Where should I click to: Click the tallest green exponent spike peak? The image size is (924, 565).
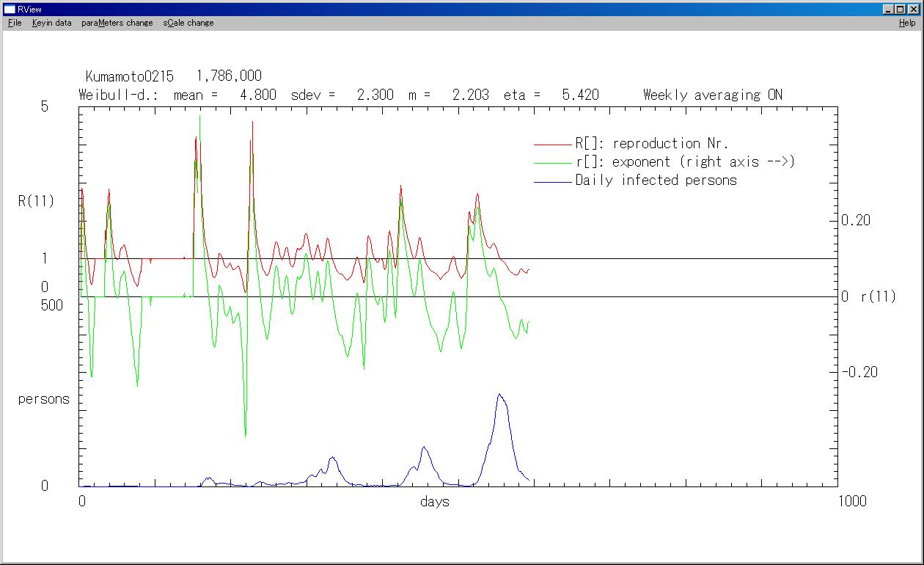199,117
